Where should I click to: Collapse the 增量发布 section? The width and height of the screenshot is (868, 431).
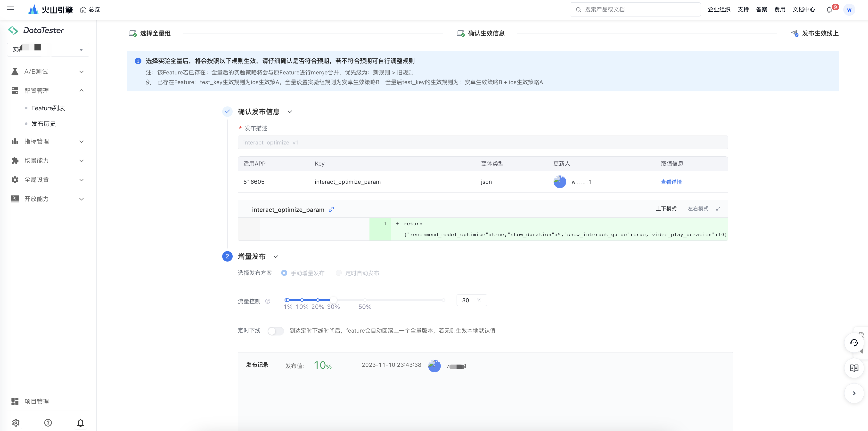(x=276, y=256)
